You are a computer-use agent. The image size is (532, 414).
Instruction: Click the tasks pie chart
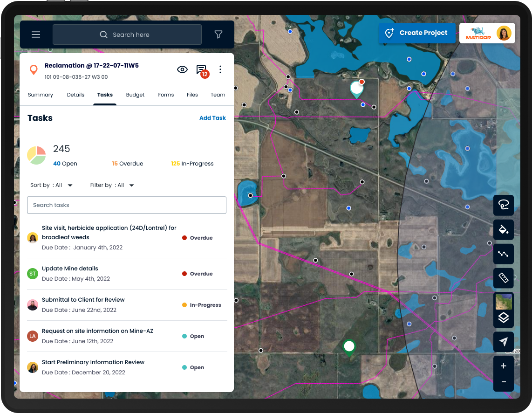click(x=36, y=155)
